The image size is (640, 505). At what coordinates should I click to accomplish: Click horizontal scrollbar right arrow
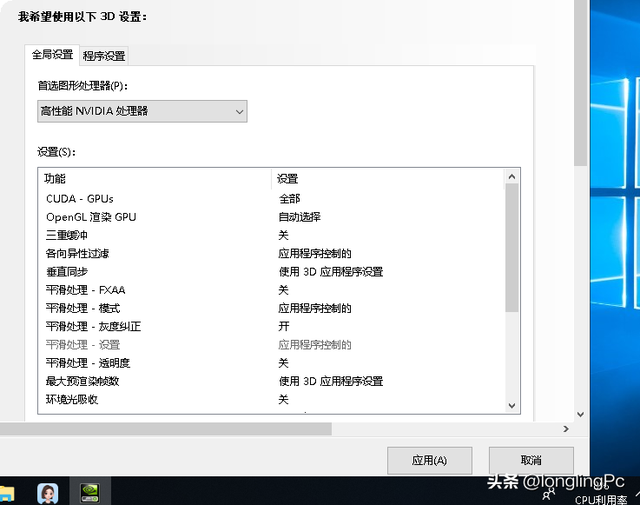pos(566,429)
